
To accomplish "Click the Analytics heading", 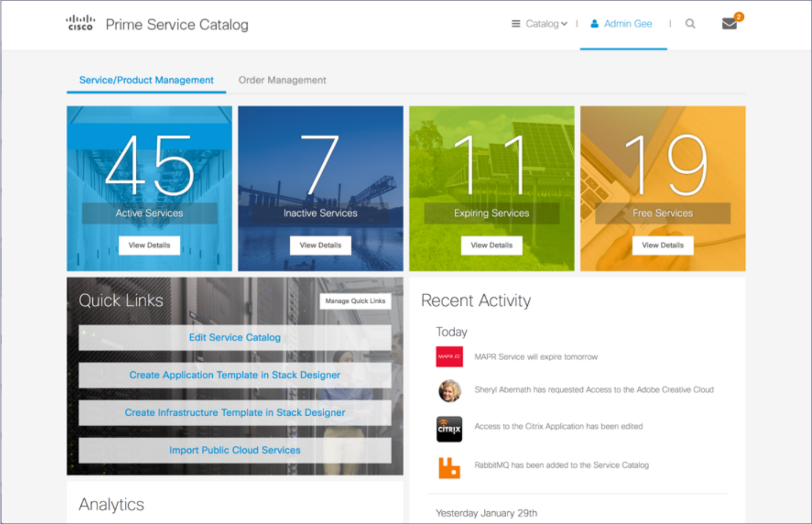I will (112, 504).
